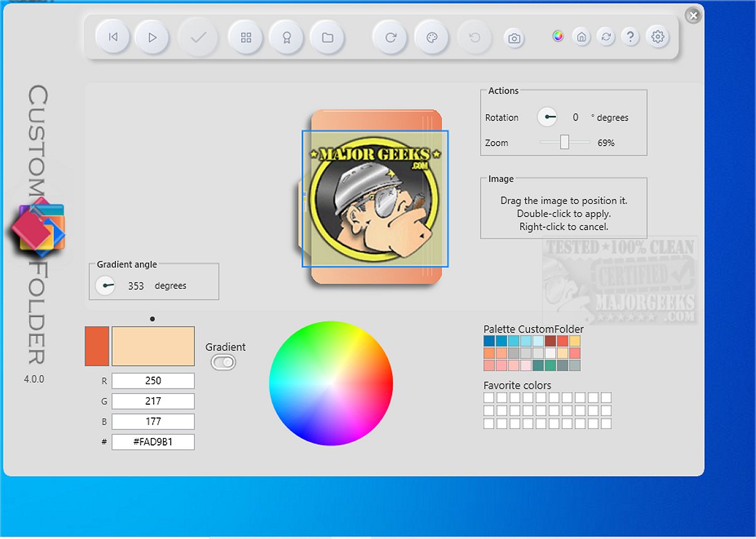Click the Gradient angle dial
Image resolution: width=756 pixels, height=539 pixels.
coord(105,286)
